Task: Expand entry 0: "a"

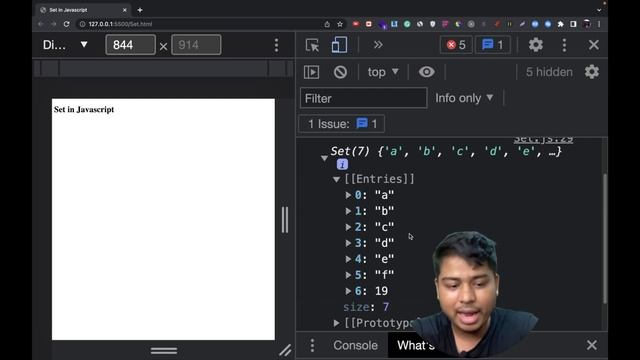Action: [x=348, y=195]
